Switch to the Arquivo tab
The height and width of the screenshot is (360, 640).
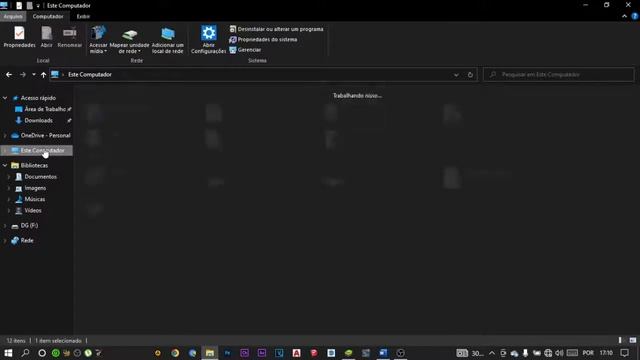coord(13,16)
